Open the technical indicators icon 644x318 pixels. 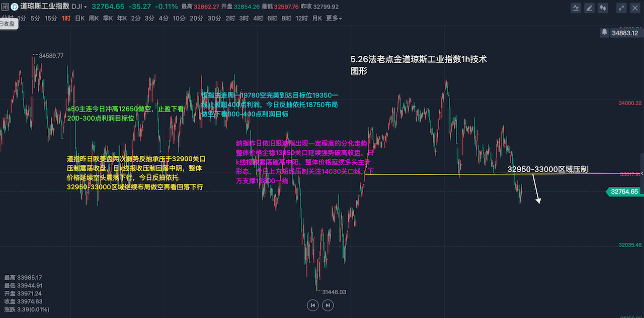point(576,8)
